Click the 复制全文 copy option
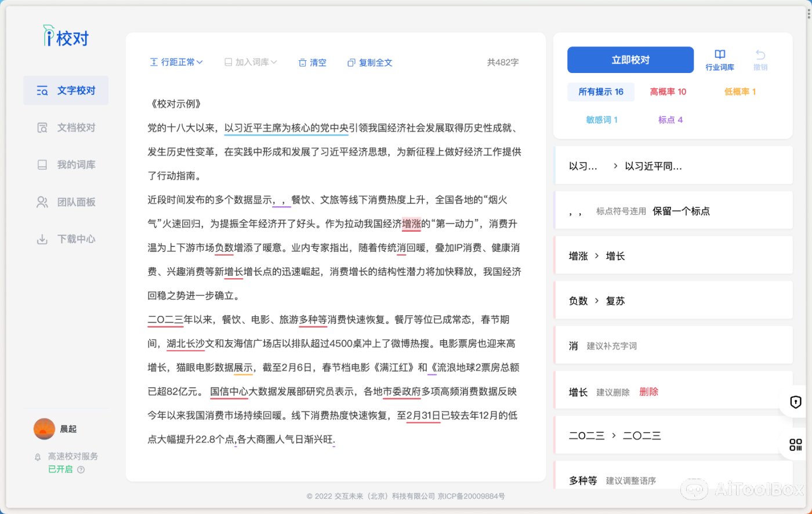Viewport: 812px width, 514px height. [369, 63]
